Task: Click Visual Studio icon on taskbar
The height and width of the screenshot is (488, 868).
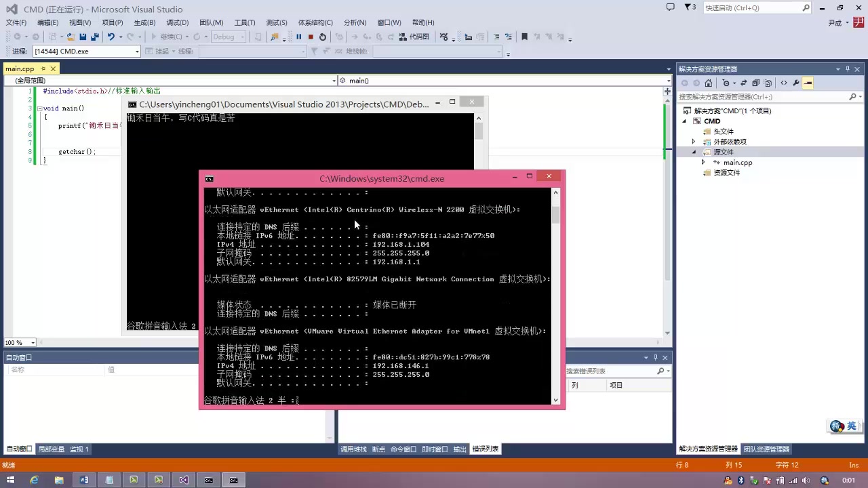Action: click(184, 480)
